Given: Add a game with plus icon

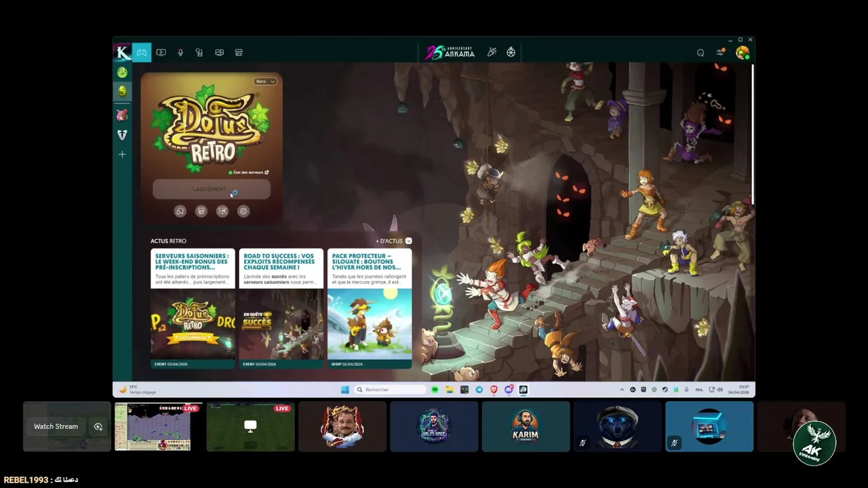Looking at the screenshot, I should [122, 155].
